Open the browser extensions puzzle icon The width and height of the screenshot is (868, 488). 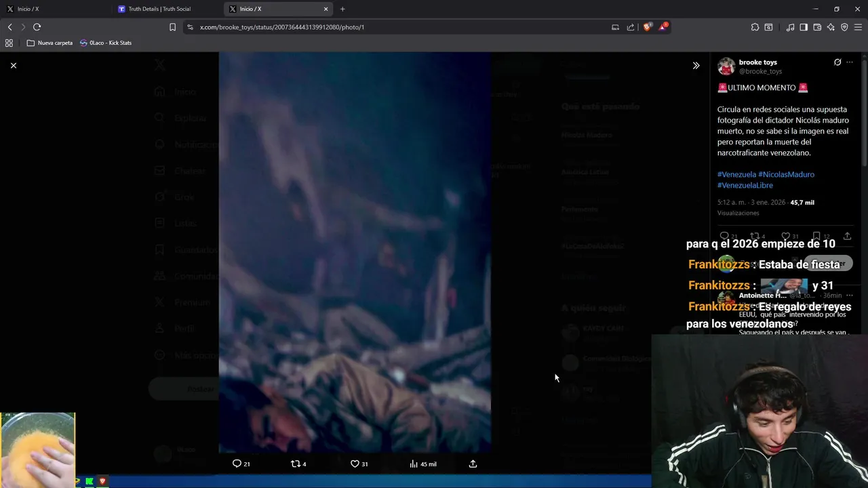[755, 27]
